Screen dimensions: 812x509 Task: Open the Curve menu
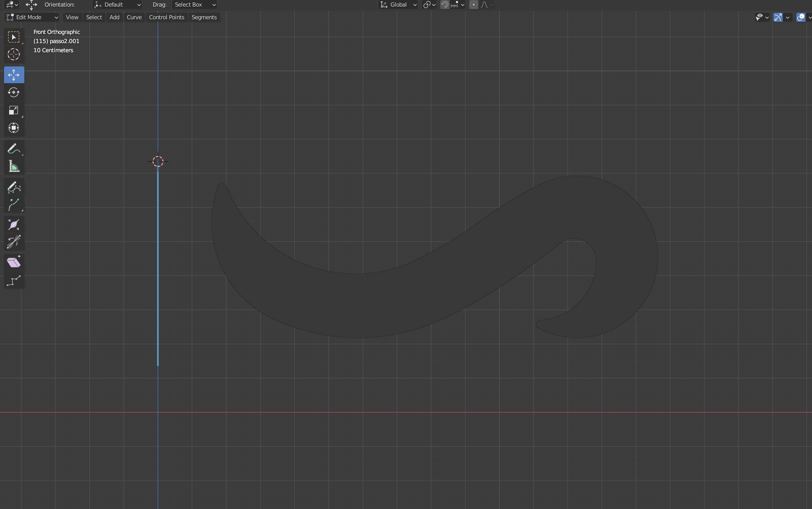point(134,17)
